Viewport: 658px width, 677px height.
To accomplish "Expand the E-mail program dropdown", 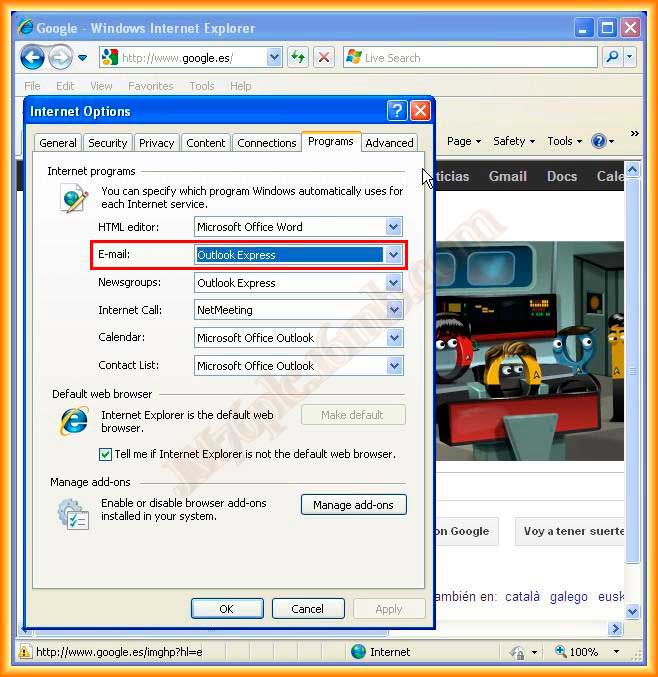I will [x=393, y=255].
